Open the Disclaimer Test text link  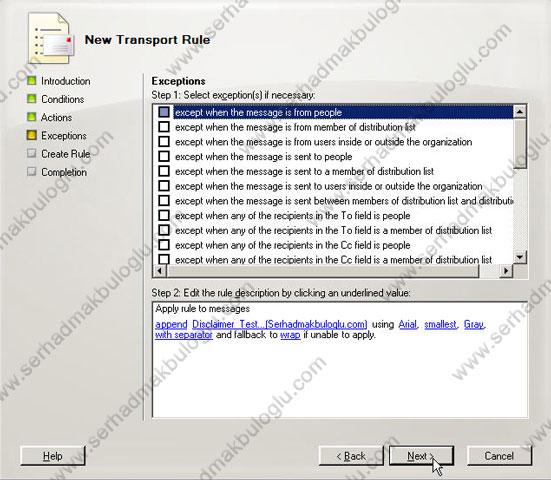pyautogui.click(x=280, y=324)
